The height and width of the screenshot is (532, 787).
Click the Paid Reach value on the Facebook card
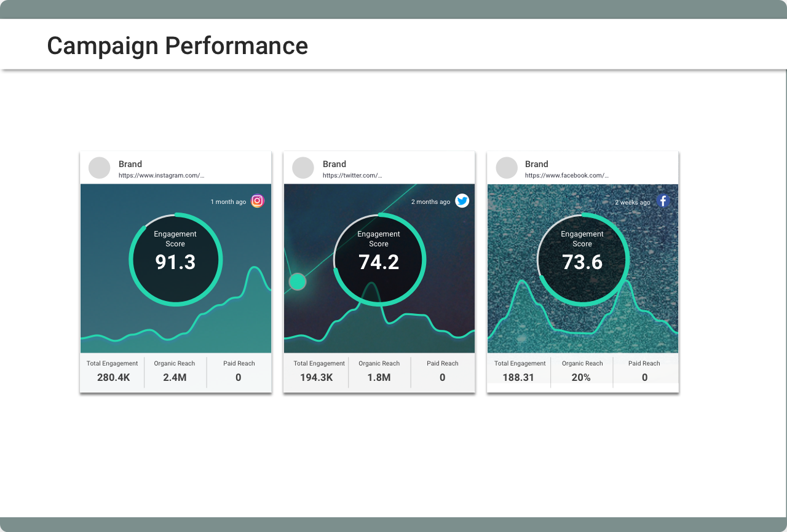click(644, 377)
